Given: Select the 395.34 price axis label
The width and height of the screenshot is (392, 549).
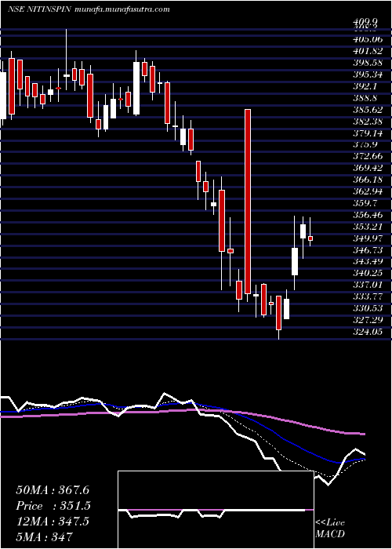Looking at the screenshot, I should point(368,75).
